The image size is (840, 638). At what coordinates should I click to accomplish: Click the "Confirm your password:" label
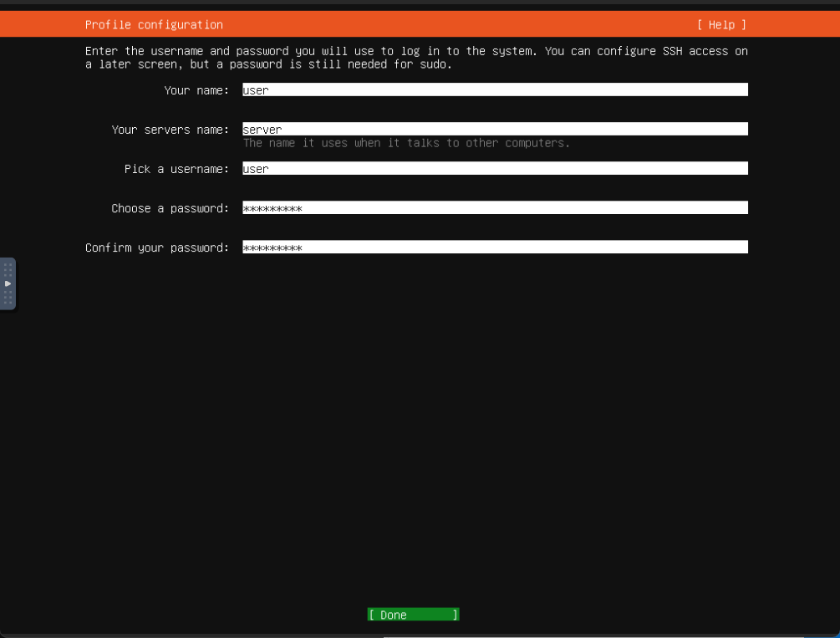click(x=157, y=248)
